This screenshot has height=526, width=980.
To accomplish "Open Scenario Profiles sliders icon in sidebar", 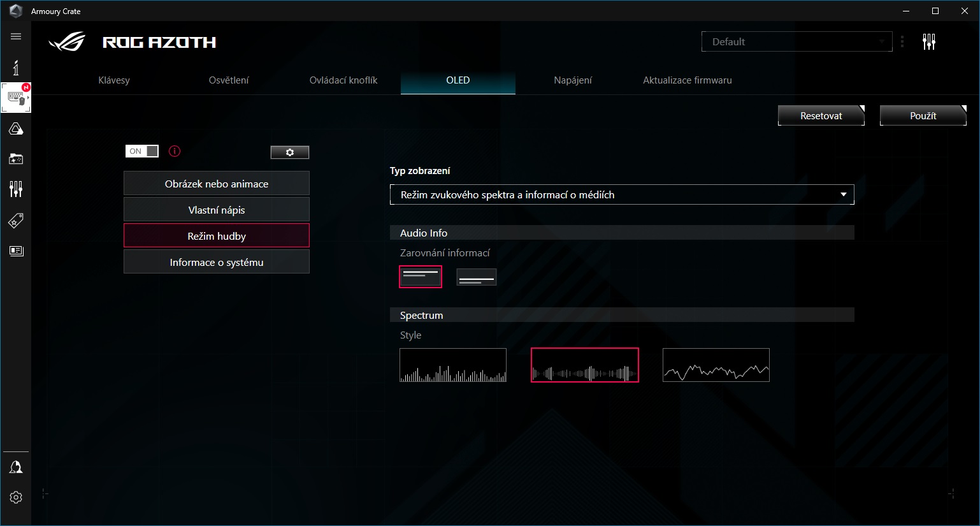I will [x=16, y=189].
